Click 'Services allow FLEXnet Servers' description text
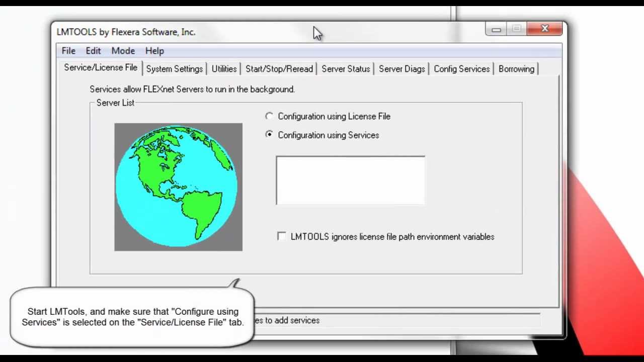This screenshot has width=644, height=362. tap(192, 89)
